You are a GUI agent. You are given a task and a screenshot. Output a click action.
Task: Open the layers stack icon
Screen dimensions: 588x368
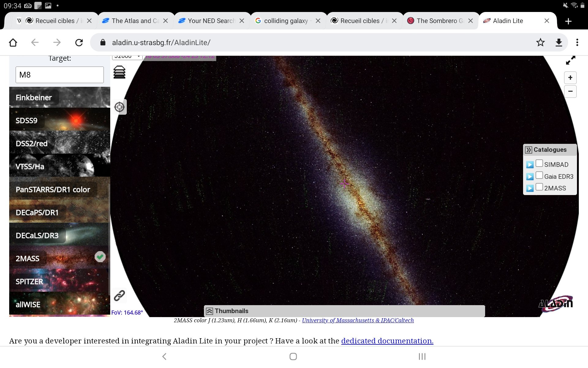[x=119, y=72]
